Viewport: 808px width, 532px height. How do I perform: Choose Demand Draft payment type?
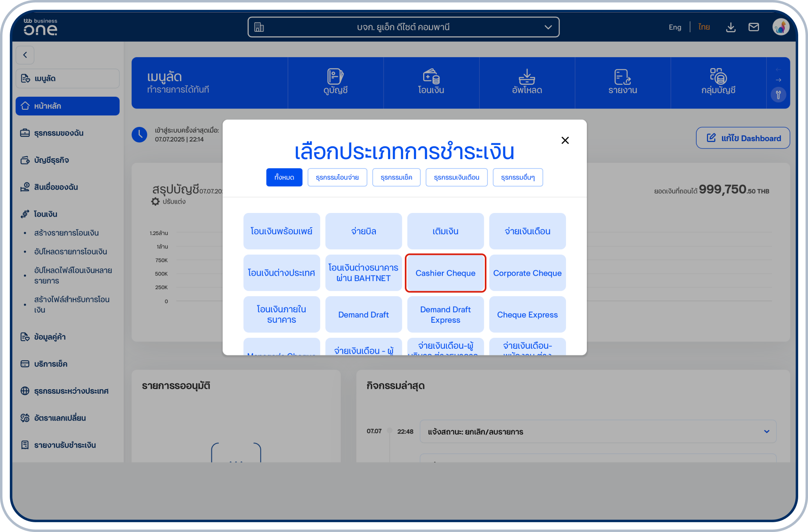coord(364,315)
